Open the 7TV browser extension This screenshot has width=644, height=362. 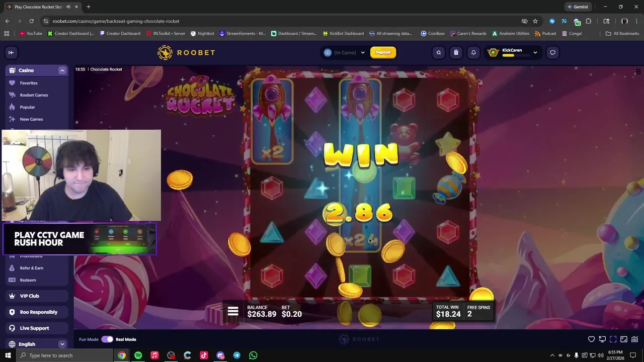point(564,21)
